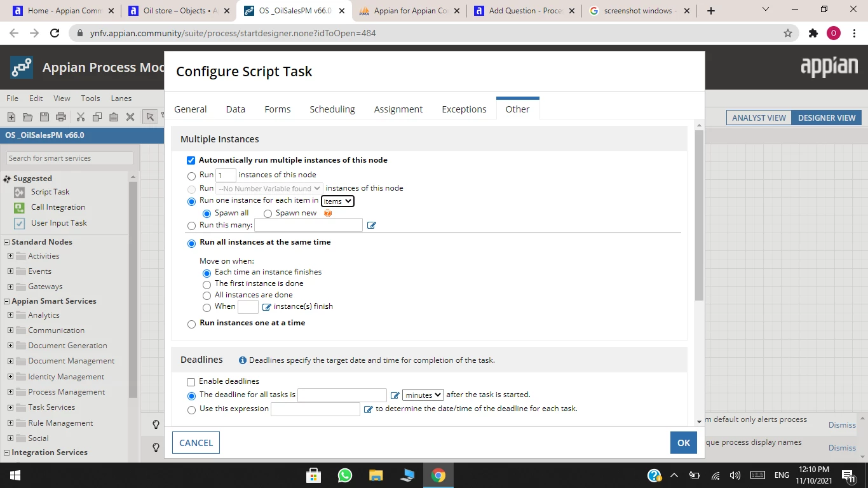
Task: Open expression editor beside Run this many
Action: [x=372, y=226]
